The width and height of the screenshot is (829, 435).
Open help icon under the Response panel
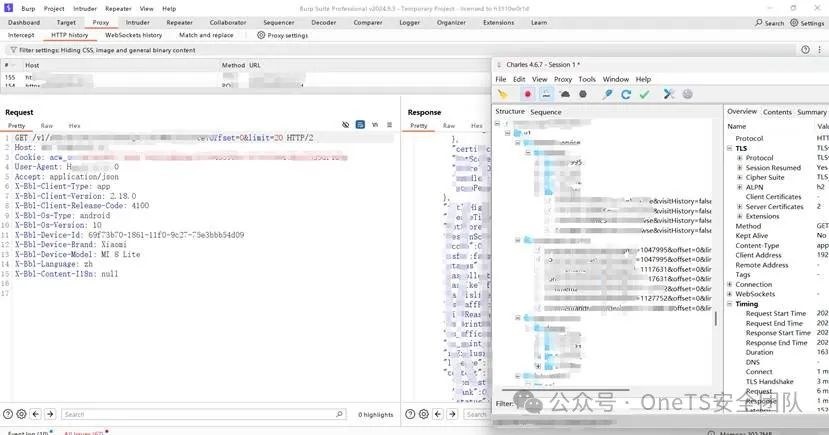[x=410, y=414]
